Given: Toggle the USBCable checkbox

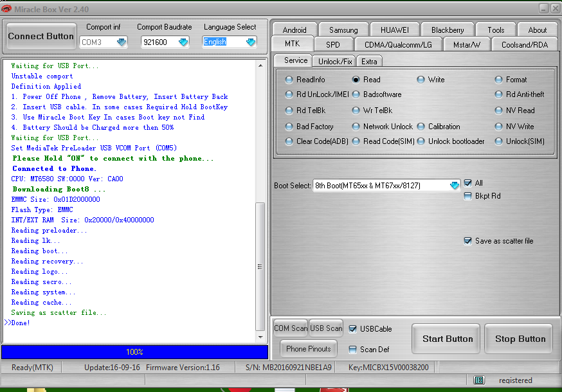Looking at the screenshot, I should [x=352, y=329].
